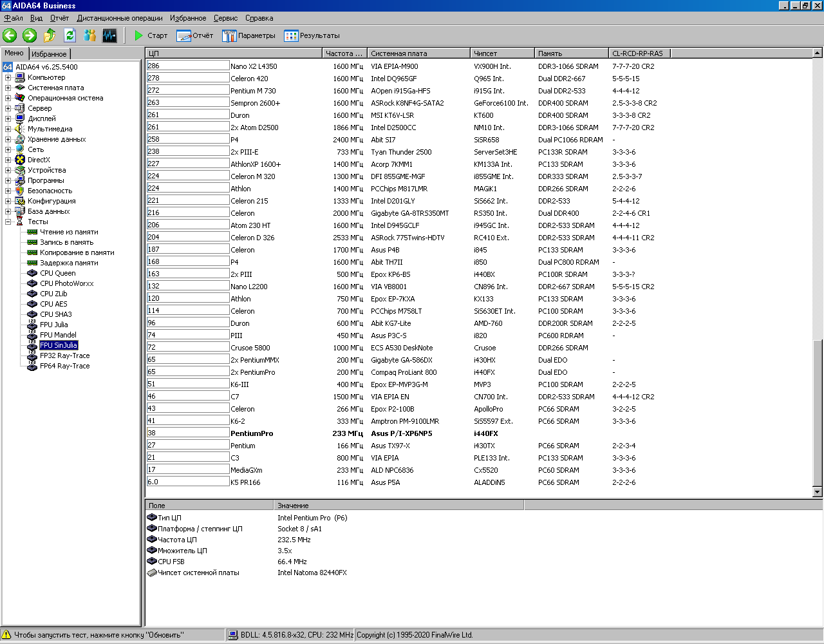This screenshot has width=824, height=644.
Task: Switch to the Избранное tab
Action: (x=49, y=54)
